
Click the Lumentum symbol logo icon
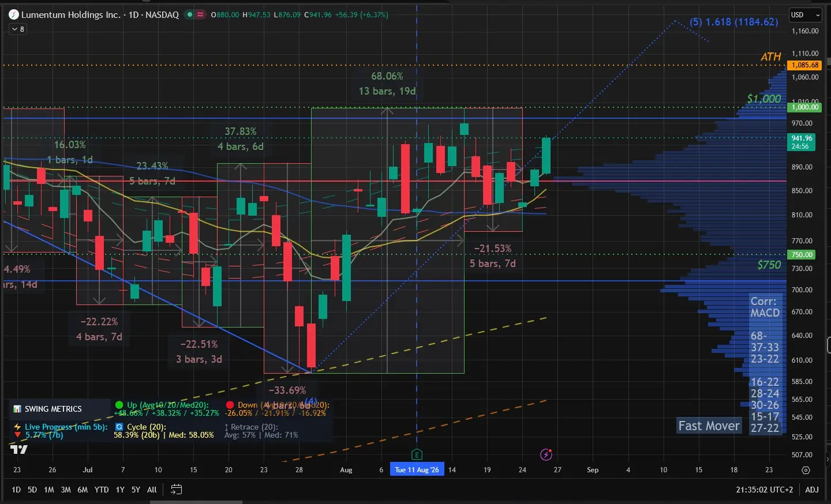click(14, 14)
